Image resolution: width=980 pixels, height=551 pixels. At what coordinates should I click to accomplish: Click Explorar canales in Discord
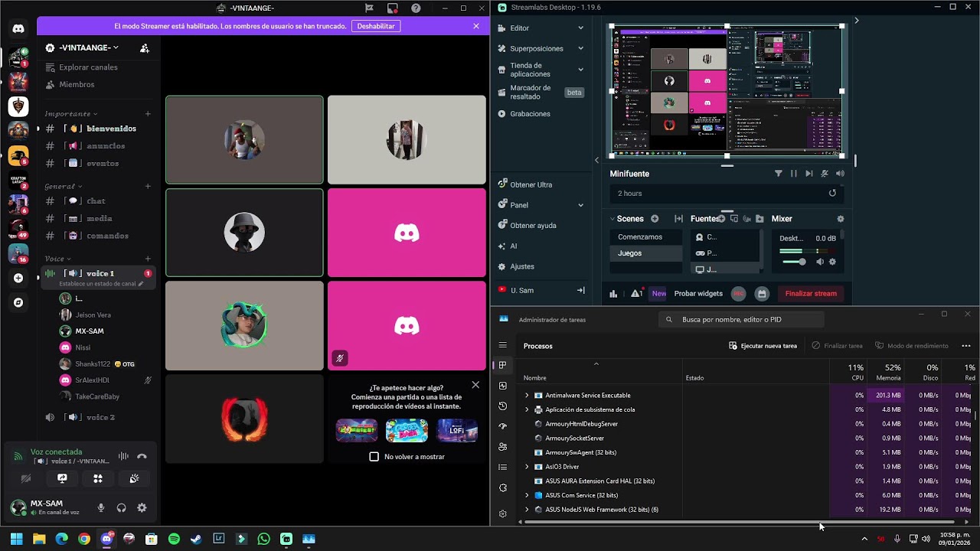pyautogui.click(x=88, y=67)
